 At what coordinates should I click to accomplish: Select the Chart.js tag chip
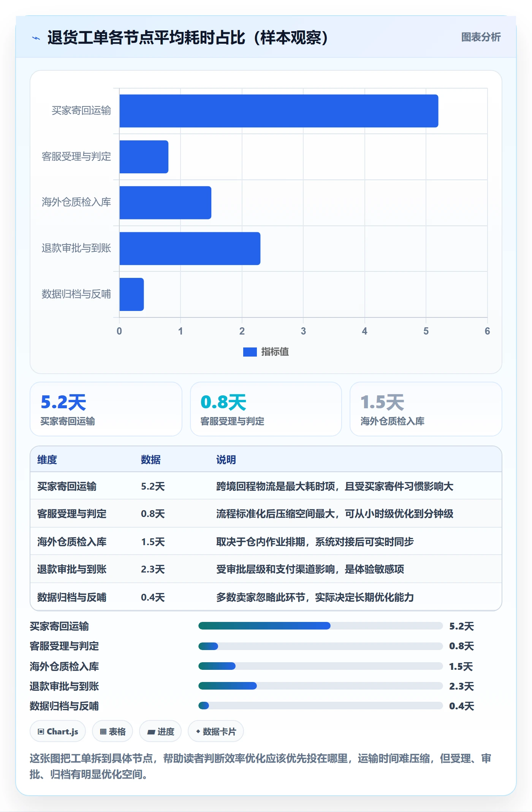[58, 731]
